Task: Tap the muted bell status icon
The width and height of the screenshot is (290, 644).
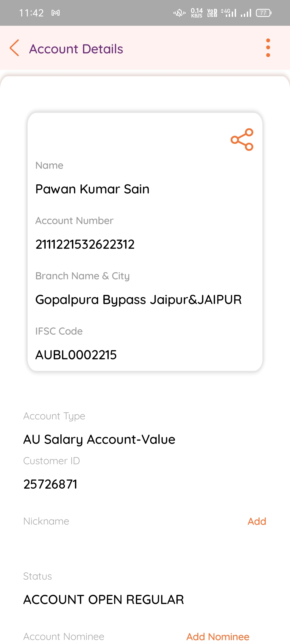Action: pos(179,13)
